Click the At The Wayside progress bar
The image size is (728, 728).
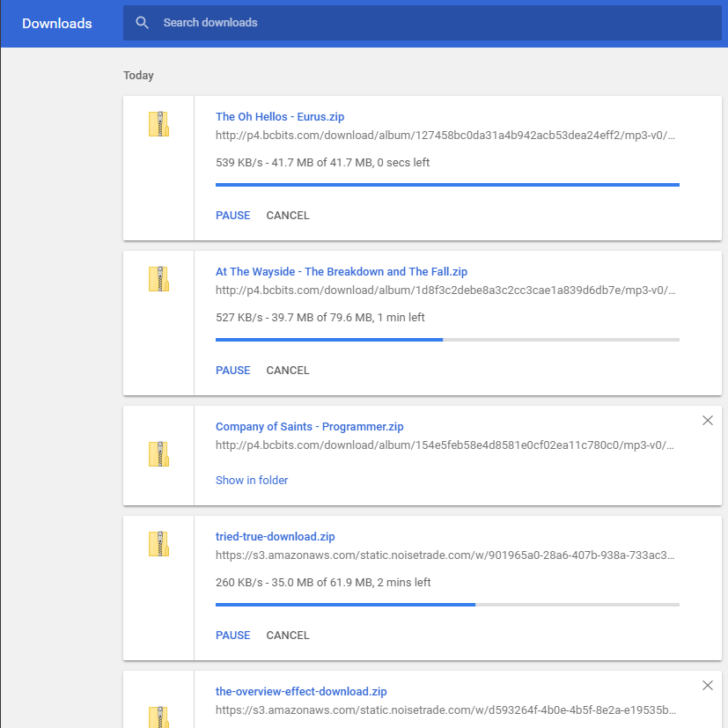pyautogui.click(x=447, y=340)
